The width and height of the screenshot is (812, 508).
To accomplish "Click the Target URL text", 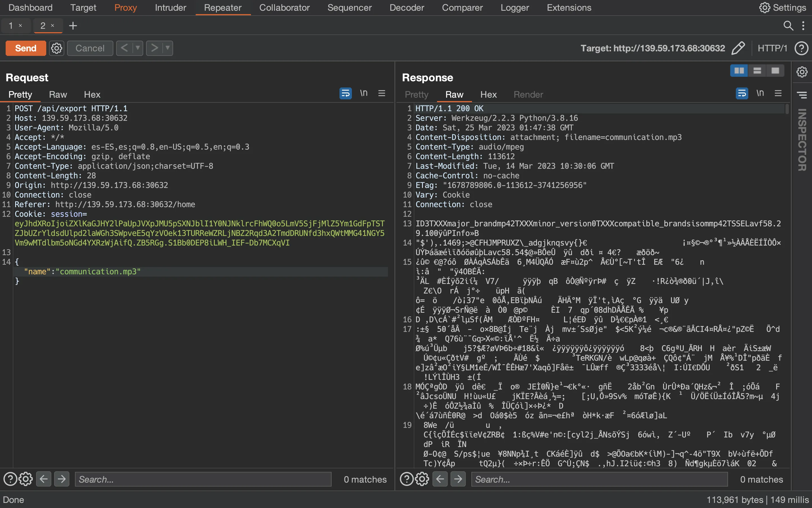I will (x=653, y=48).
